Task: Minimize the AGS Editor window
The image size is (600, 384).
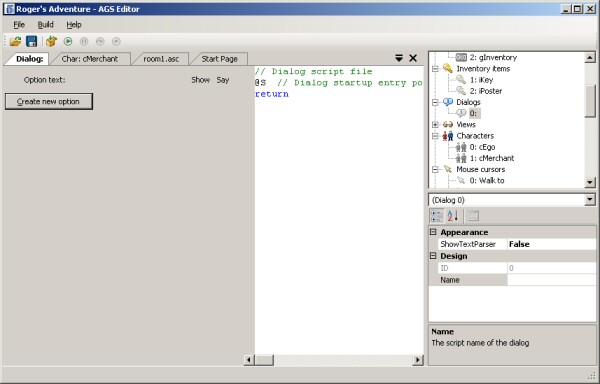Action: (x=566, y=9)
